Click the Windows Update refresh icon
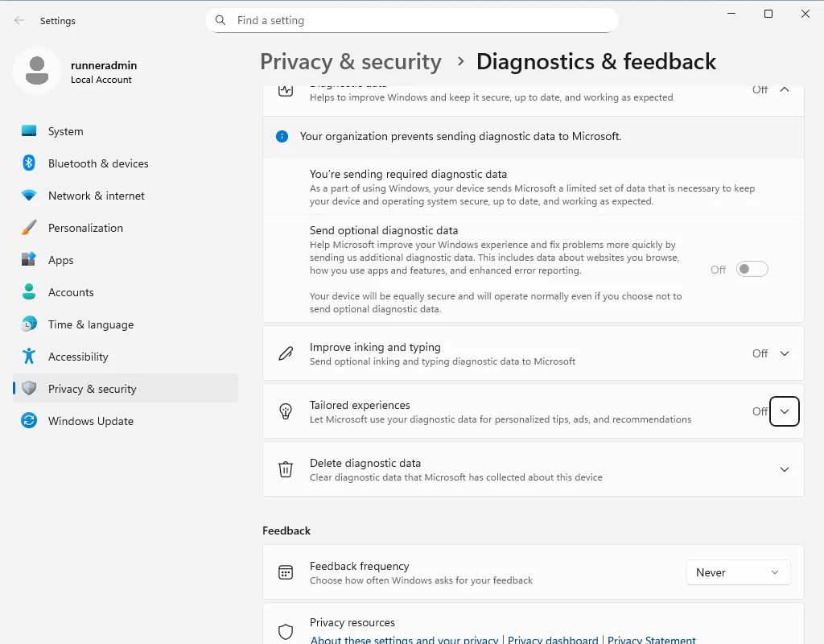This screenshot has height=644, width=824. click(x=29, y=420)
